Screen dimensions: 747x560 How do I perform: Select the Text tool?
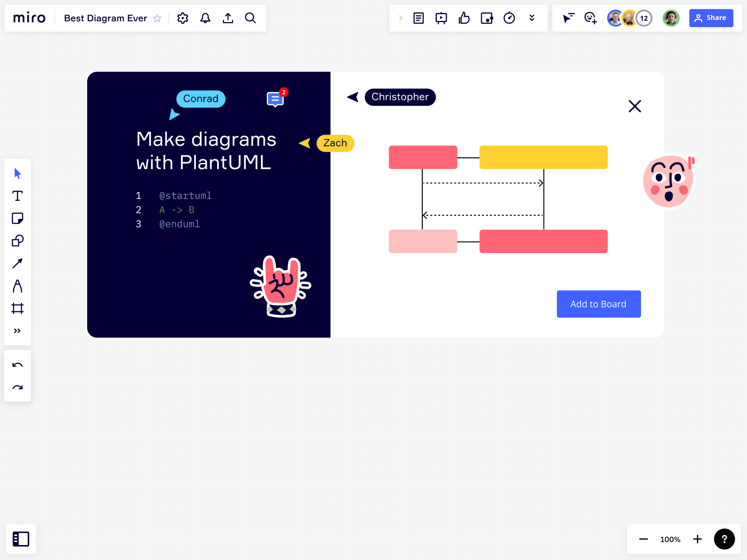point(18,196)
